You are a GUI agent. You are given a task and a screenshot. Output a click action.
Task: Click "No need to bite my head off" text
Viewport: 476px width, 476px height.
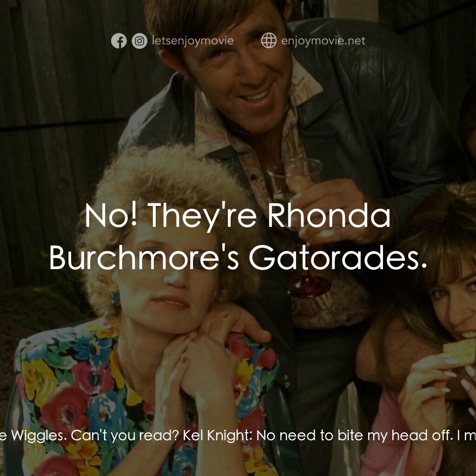355,436
